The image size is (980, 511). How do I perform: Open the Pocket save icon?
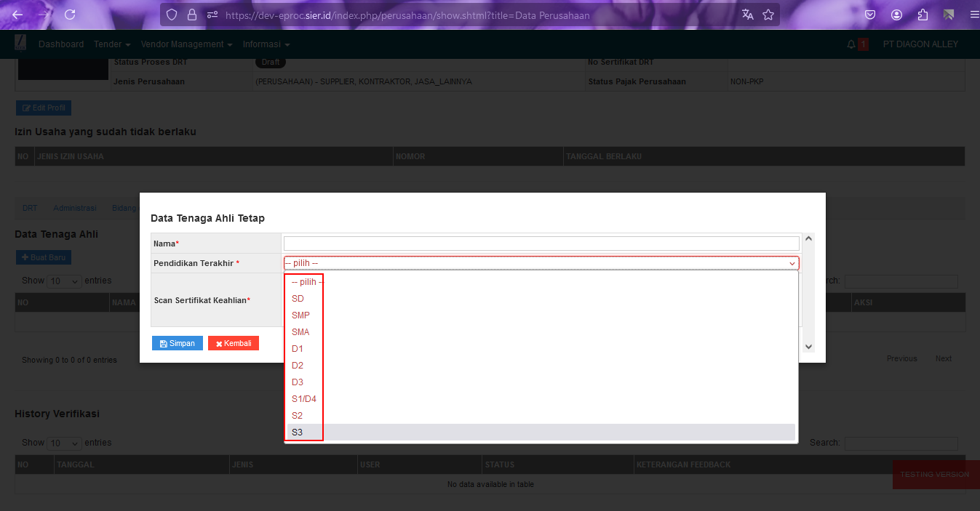pyautogui.click(x=870, y=15)
